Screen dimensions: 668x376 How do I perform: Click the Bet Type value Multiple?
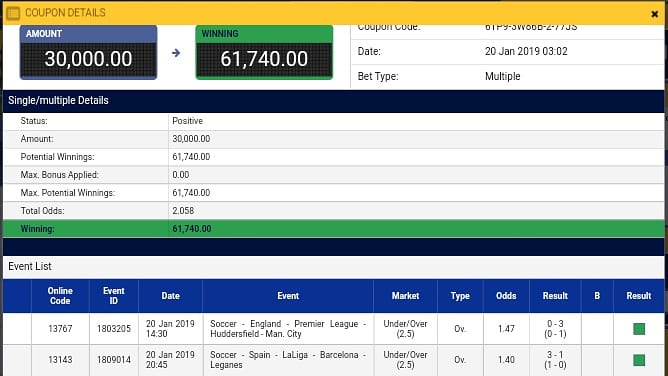click(503, 77)
